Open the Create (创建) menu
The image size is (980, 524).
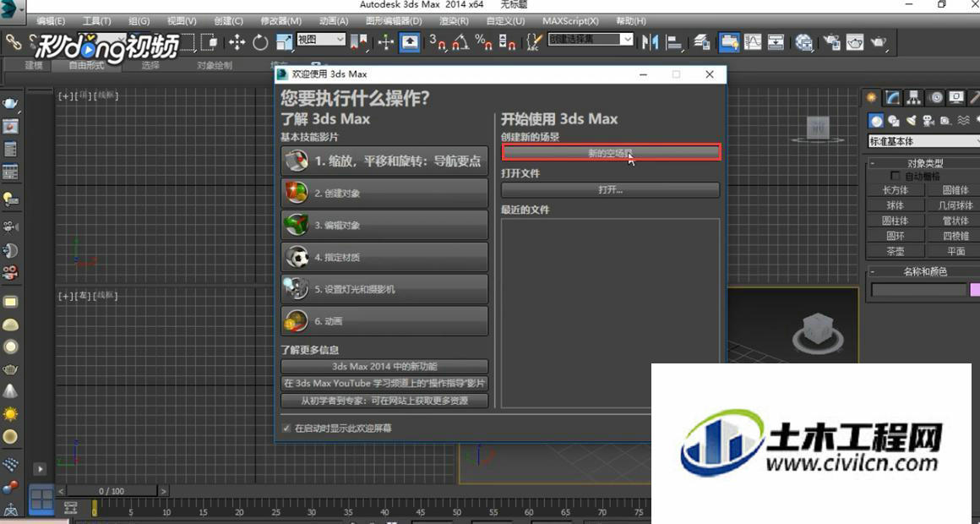pos(228,20)
